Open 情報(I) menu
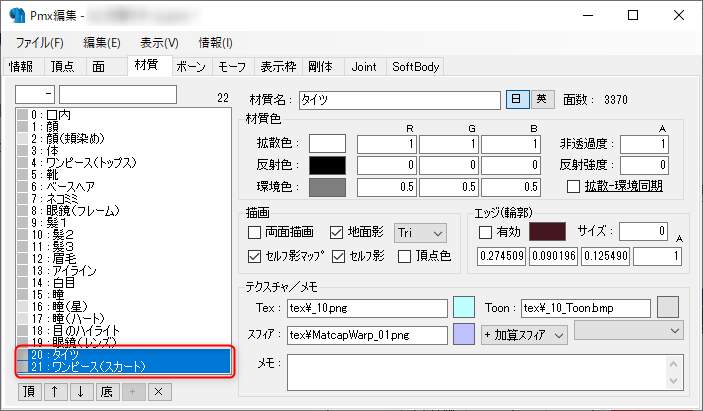Image resolution: width=703 pixels, height=411 pixels. click(216, 43)
